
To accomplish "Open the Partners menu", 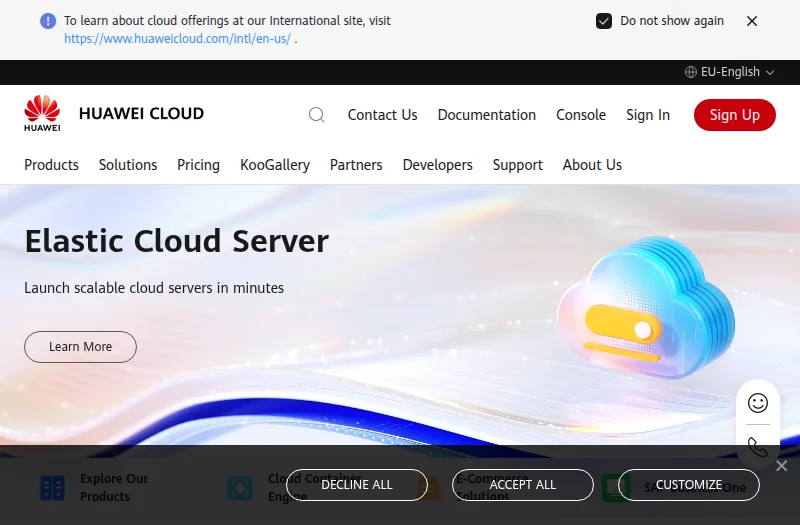I will pyautogui.click(x=356, y=165).
